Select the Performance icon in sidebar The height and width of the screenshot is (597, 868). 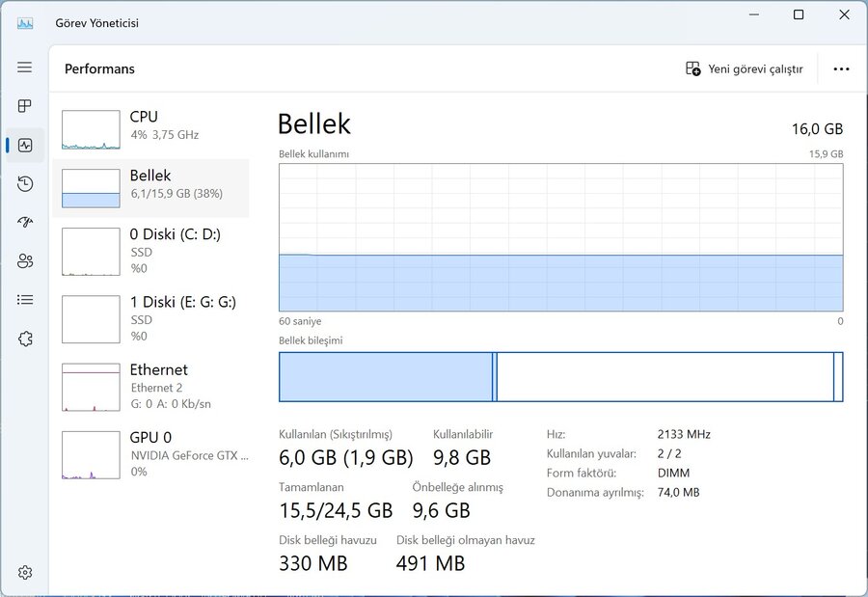24,145
